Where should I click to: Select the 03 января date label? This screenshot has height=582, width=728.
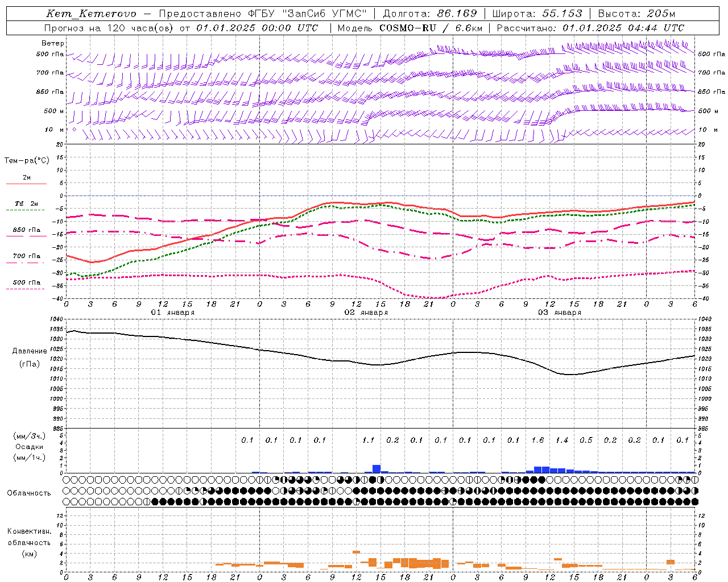coord(559,313)
